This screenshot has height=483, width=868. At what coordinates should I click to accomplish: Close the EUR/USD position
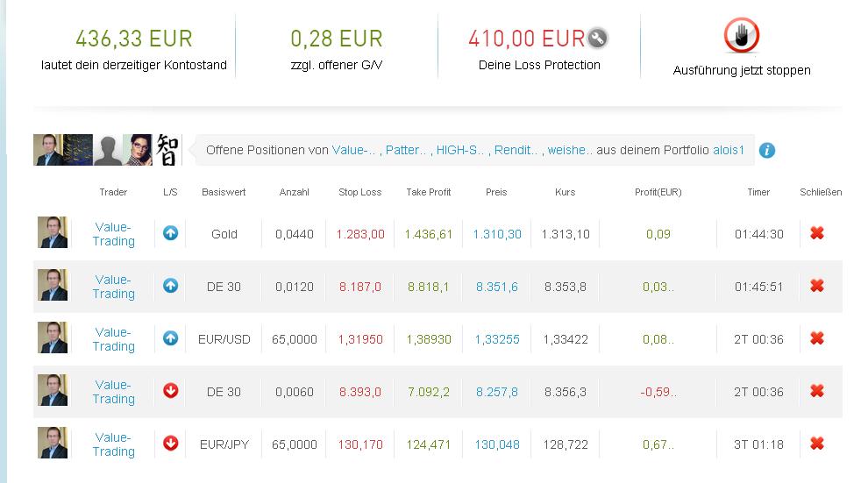(817, 338)
